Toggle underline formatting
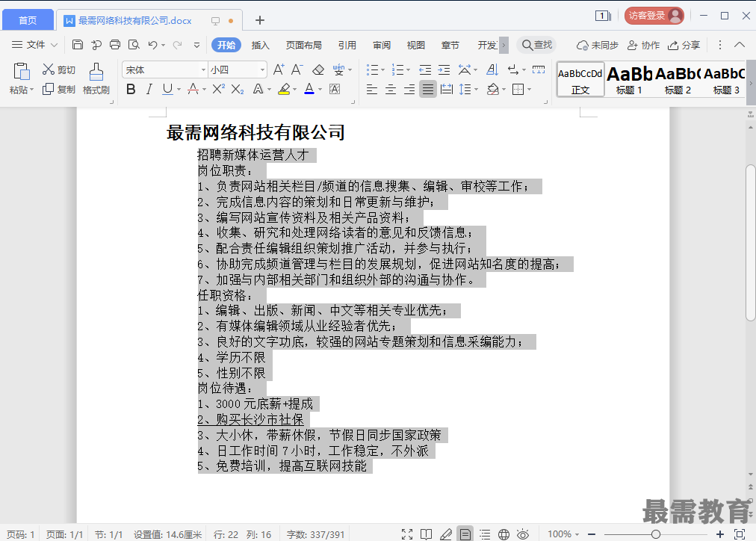This screenshot has height=541, width=756. pyautogui.click(x=167, y=89)
